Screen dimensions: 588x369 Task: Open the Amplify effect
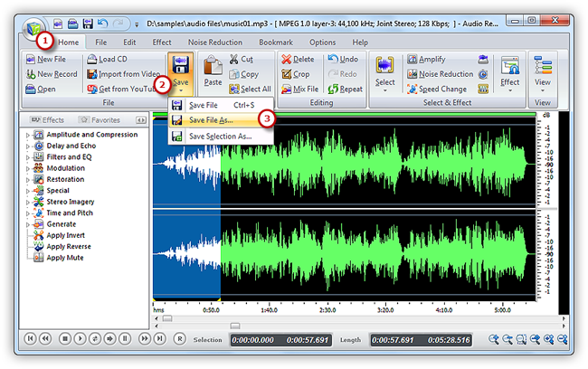coord(426,60)
